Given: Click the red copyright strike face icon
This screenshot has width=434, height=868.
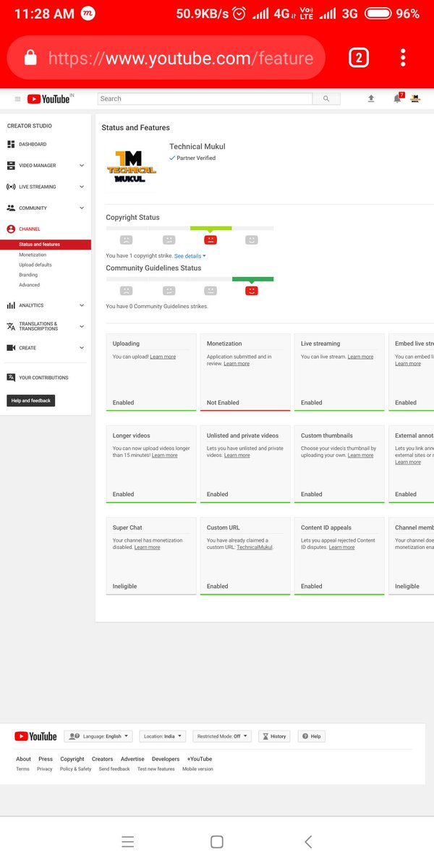Looking at the screenshot, I should click(x=210, y=239).
